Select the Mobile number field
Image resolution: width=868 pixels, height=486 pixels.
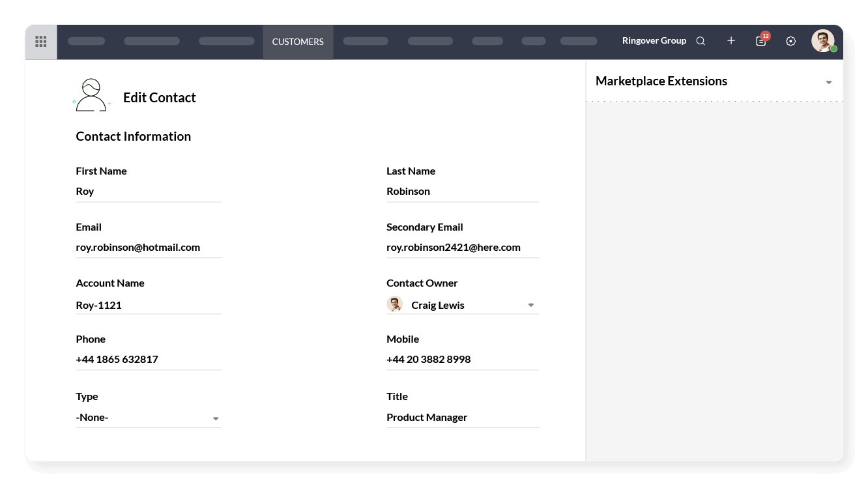pyautogui.click(x=463, y=359)
